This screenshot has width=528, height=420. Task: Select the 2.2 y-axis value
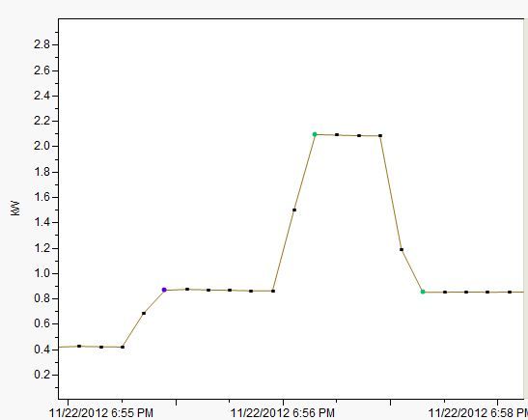[42, 121]
